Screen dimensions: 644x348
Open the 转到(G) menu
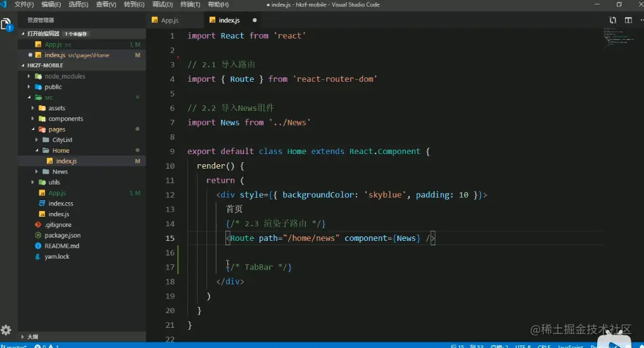coord(134,4)
